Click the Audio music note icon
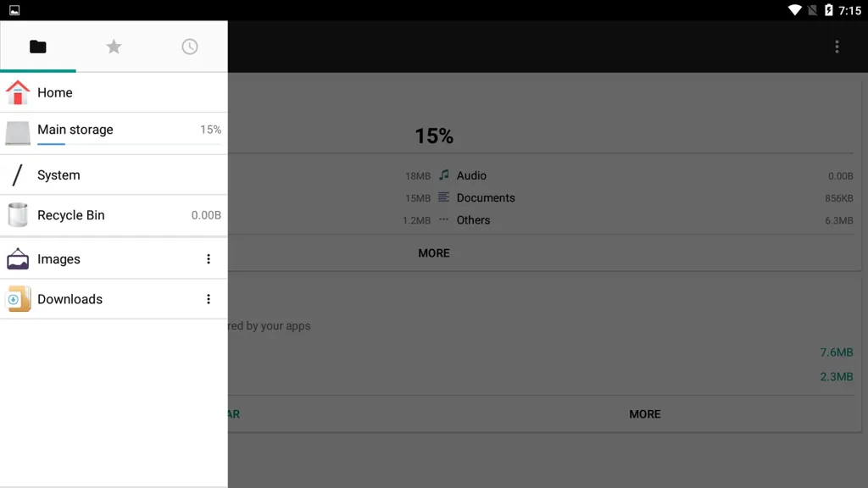The image size is (868, 488). pos(444,175)
